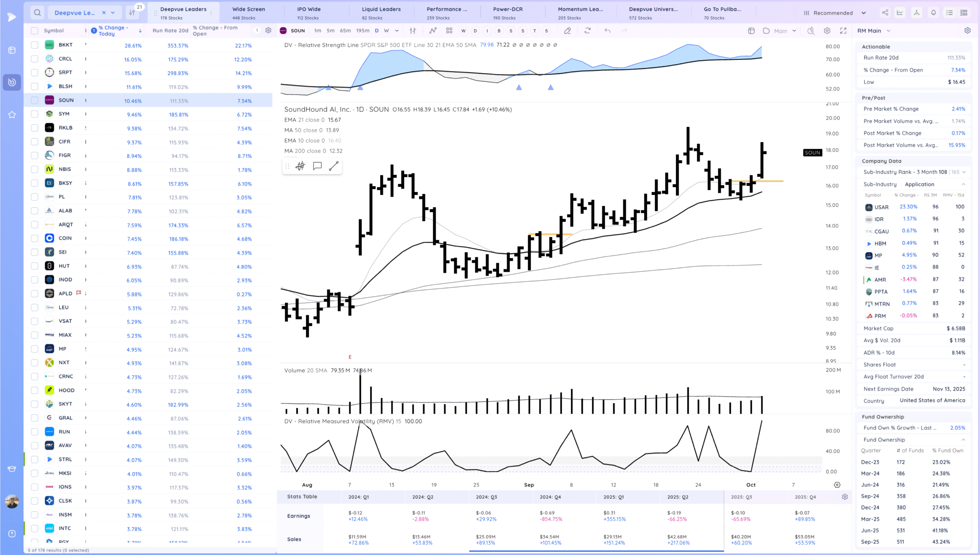This screenshot has height=555, width=980.
Task: Select the trendline drawing tool
Action: [333, 166]
